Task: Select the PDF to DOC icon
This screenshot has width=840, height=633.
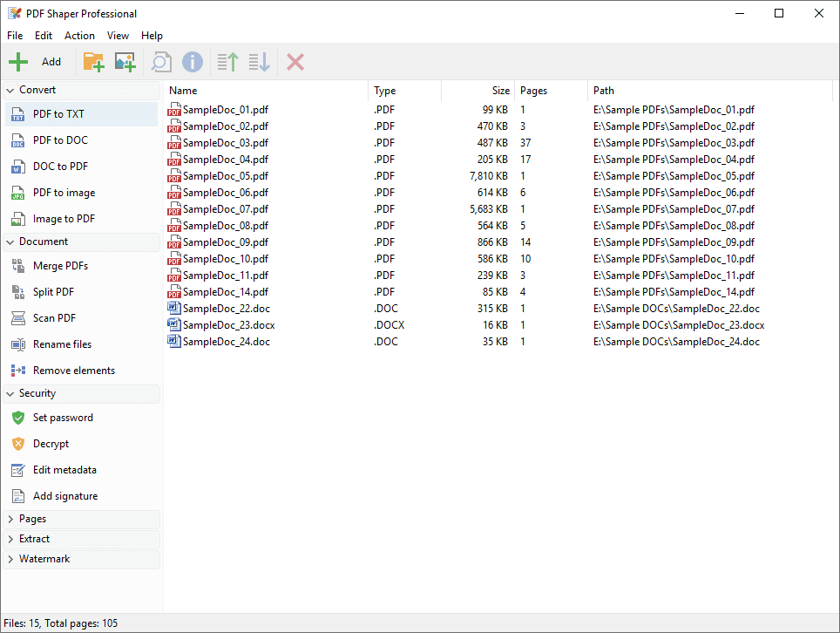Action: coord(18,140)
